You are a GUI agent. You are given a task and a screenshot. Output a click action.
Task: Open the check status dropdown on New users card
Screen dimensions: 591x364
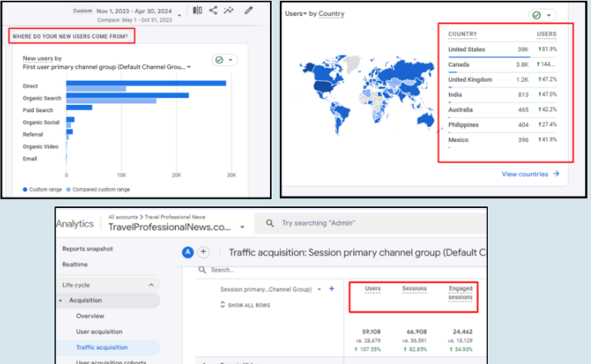[x=225, y=60]
